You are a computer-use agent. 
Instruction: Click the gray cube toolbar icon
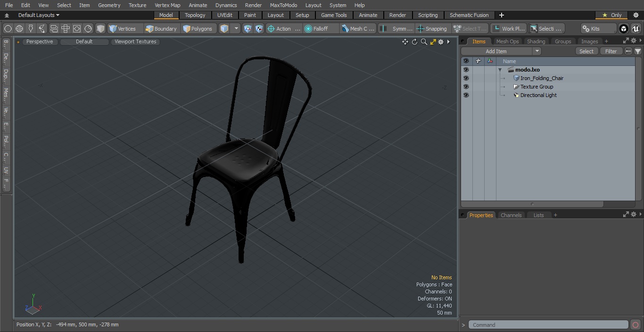point(100,29)
